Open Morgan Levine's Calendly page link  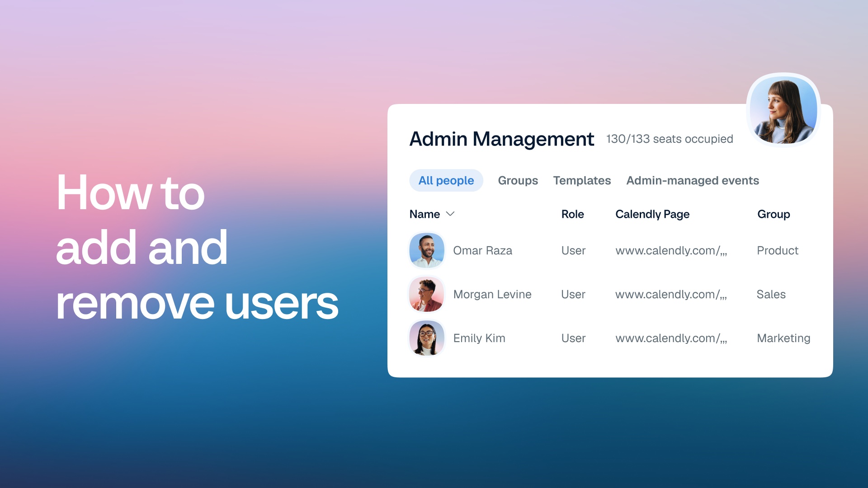[x=671, y=295]
